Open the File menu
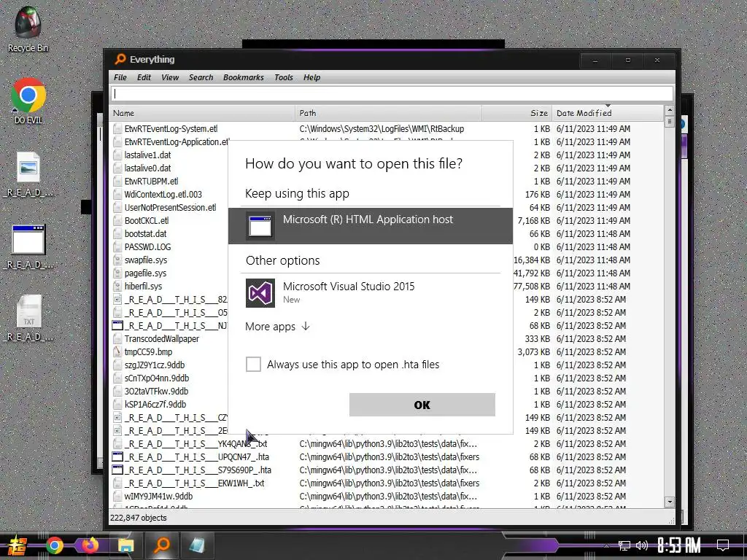 tap(120, 77)
